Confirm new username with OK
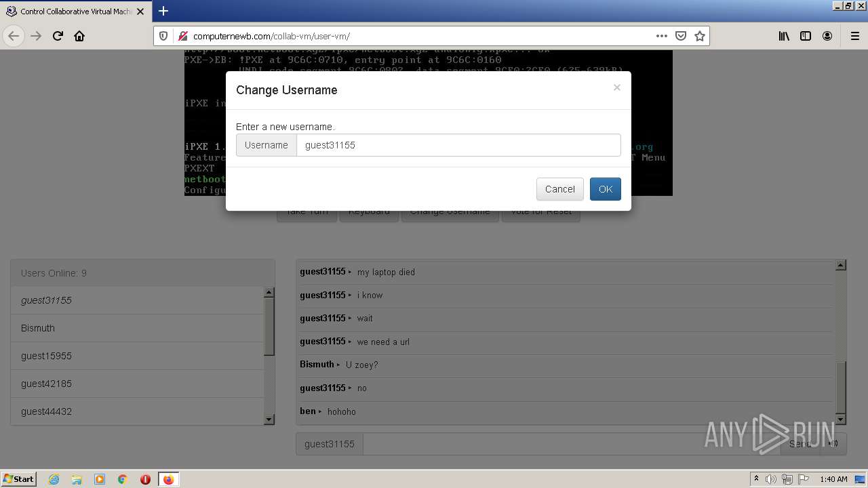The image size is (868, 488). [606, 189]
